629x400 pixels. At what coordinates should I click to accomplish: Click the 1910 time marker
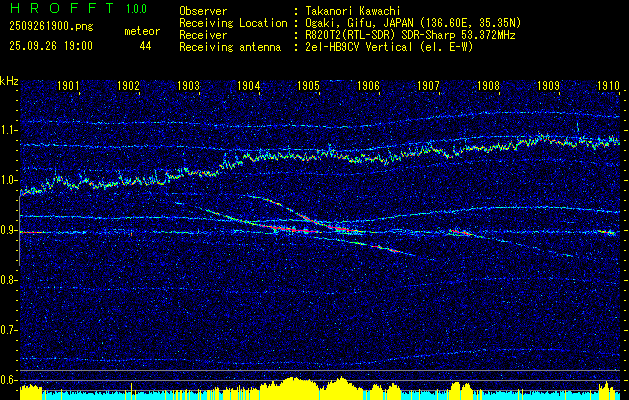609,85
